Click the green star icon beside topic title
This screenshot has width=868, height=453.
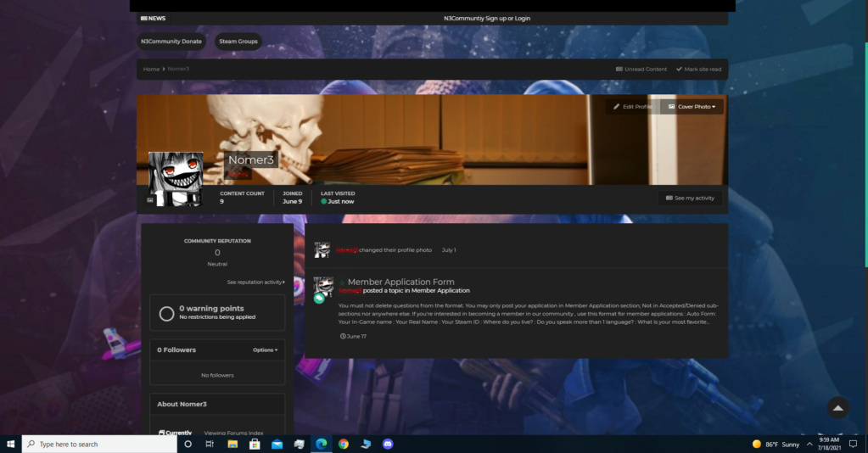(342, 282)
